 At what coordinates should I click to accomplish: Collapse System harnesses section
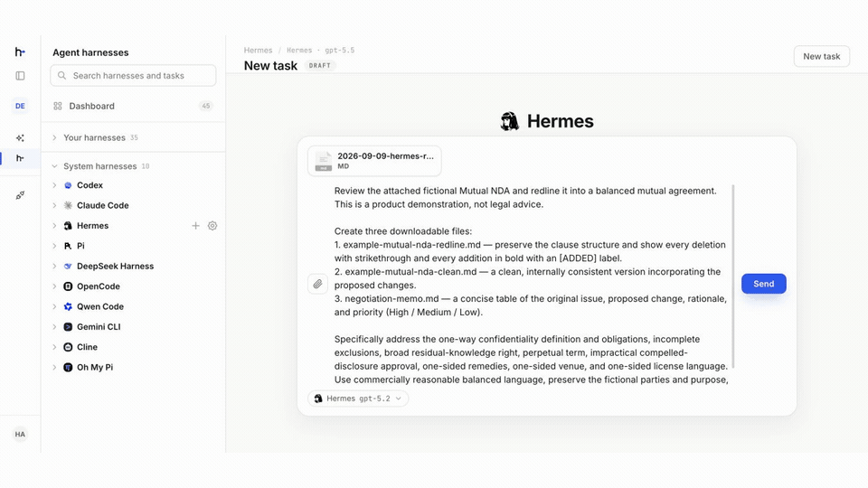click(54, 166)
